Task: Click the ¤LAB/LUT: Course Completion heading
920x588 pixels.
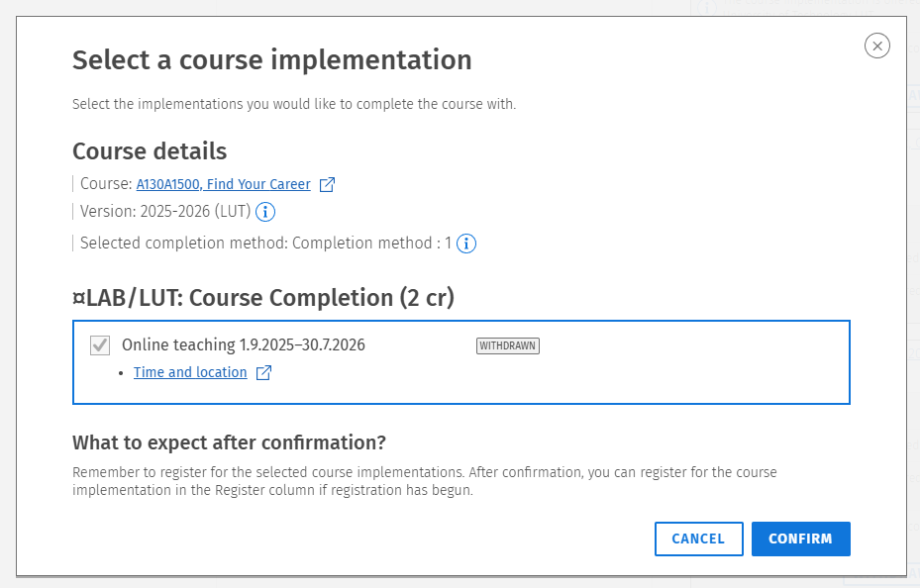Action: point(263,298)
